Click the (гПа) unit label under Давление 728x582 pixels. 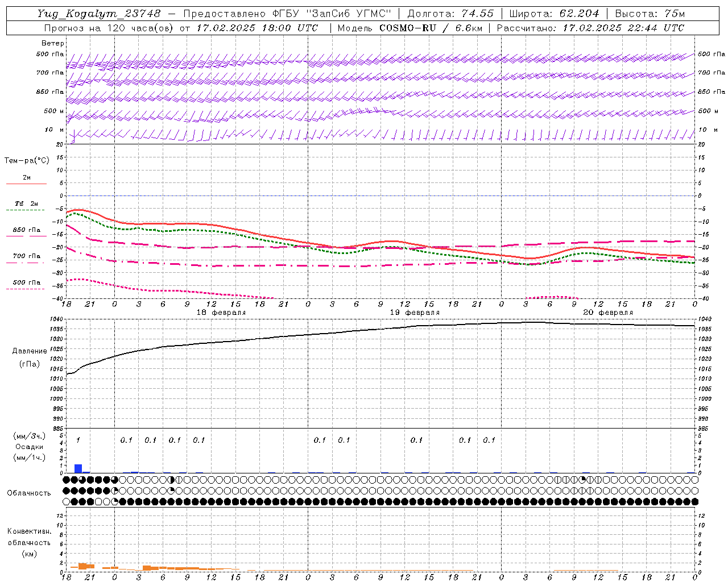coord(29,364)
